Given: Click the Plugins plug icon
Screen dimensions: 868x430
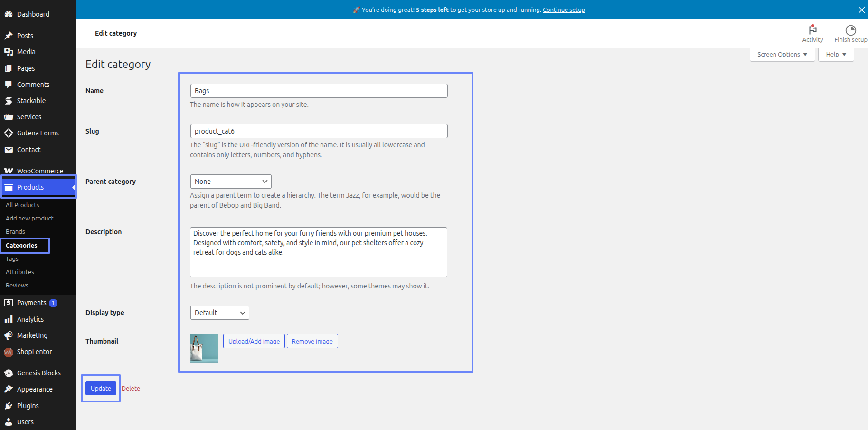Looking at the screenshot, I should tap(9, 406).
